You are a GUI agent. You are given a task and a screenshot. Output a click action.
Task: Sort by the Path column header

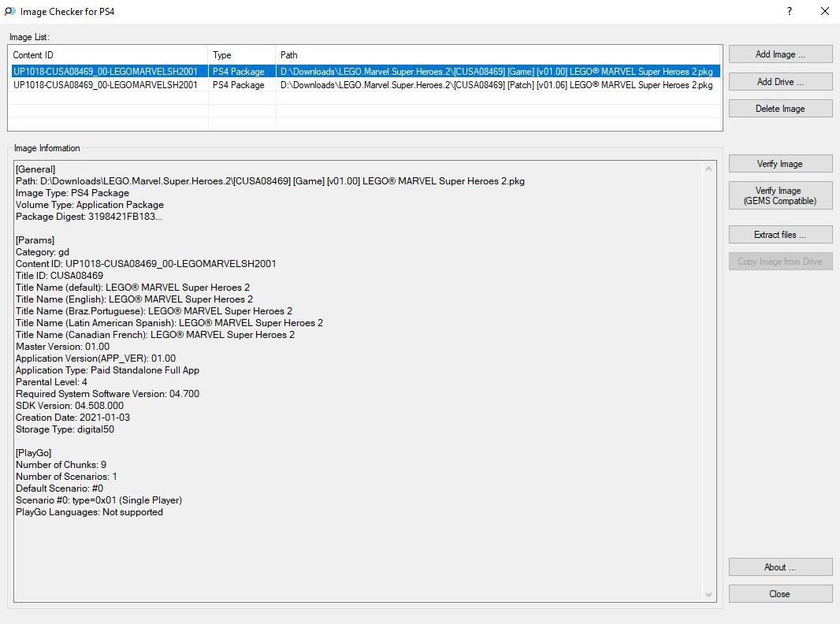tap(498, 54)
